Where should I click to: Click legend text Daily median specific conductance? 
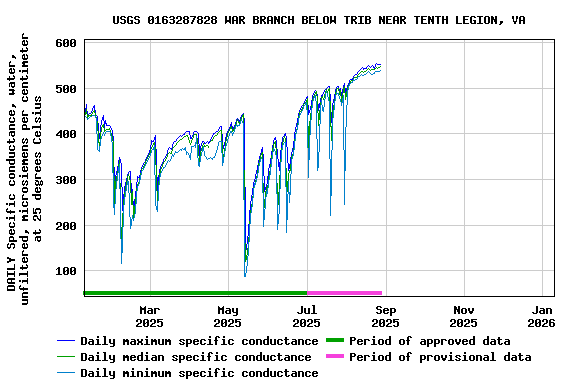pos(196,357)
